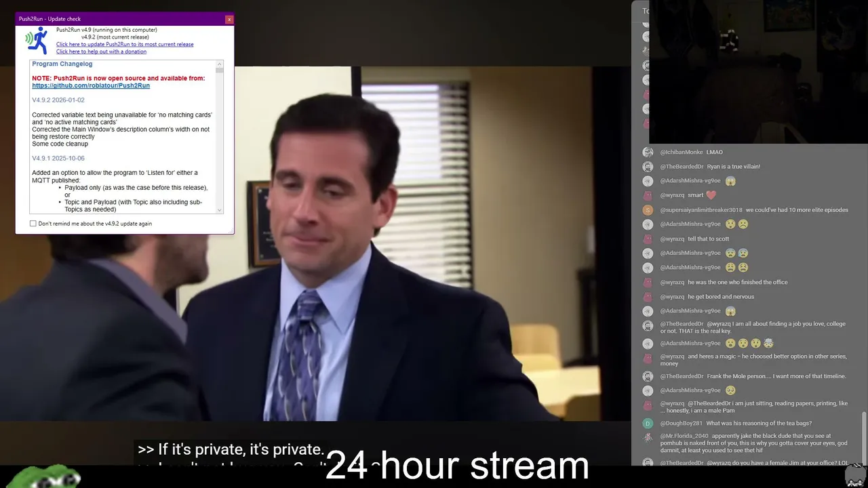Click avatar beside 'tell that to scott'
Viewport: 868px width, 488px height.
pyautogui.click(x=648, y=239)
